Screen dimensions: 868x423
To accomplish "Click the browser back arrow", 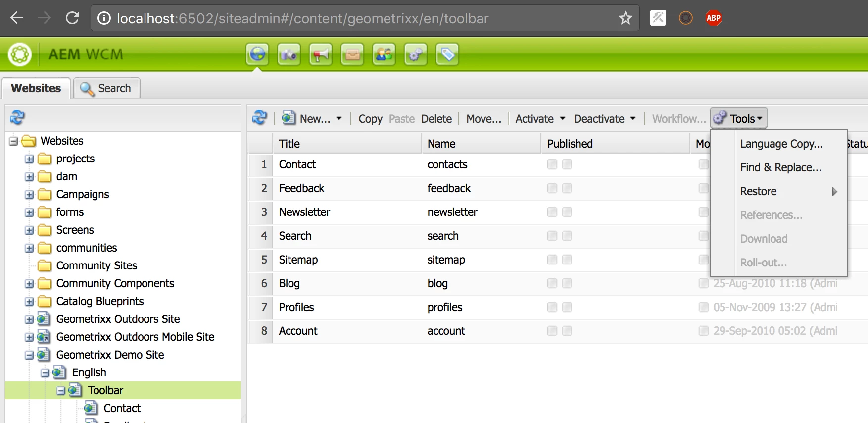I will pos(17,18).
